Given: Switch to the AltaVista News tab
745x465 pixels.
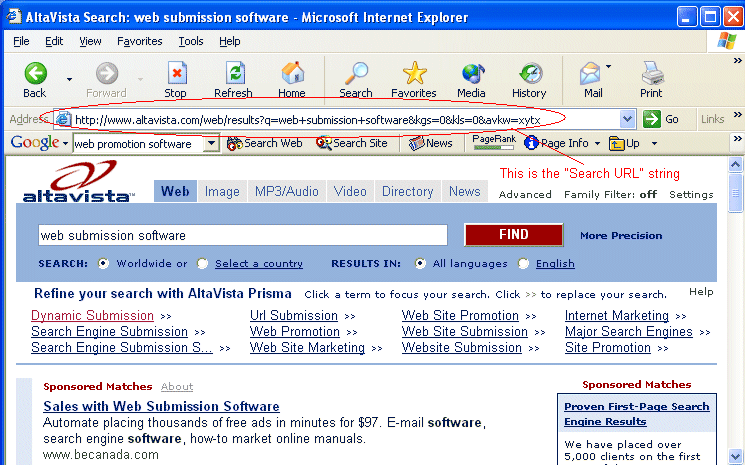Looking at the screenshot, I should pyautogui.click(x=465, y=191).
